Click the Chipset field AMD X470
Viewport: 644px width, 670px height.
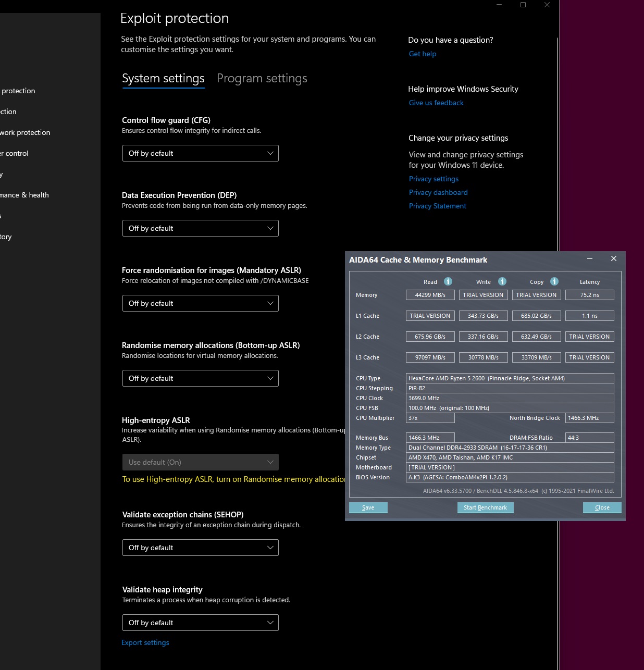click(x=510, y=457)
